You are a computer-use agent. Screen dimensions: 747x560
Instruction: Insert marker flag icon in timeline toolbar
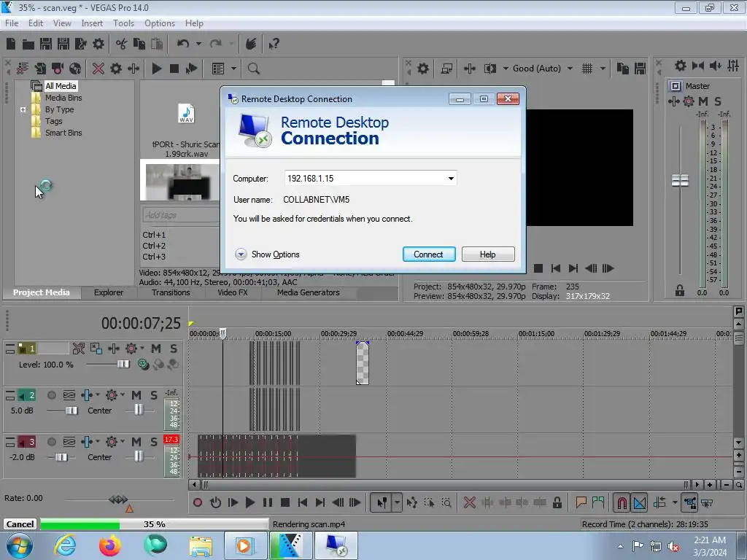point(581,502)
